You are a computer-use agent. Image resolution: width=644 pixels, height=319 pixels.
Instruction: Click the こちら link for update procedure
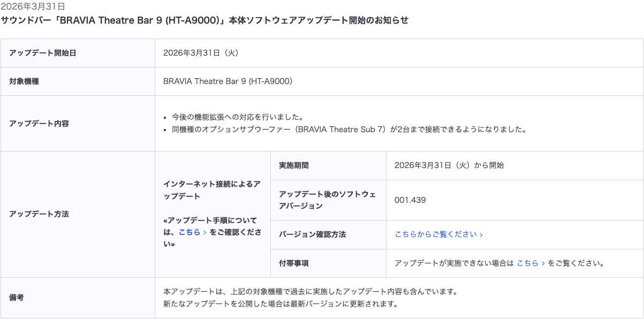(192, 232)
